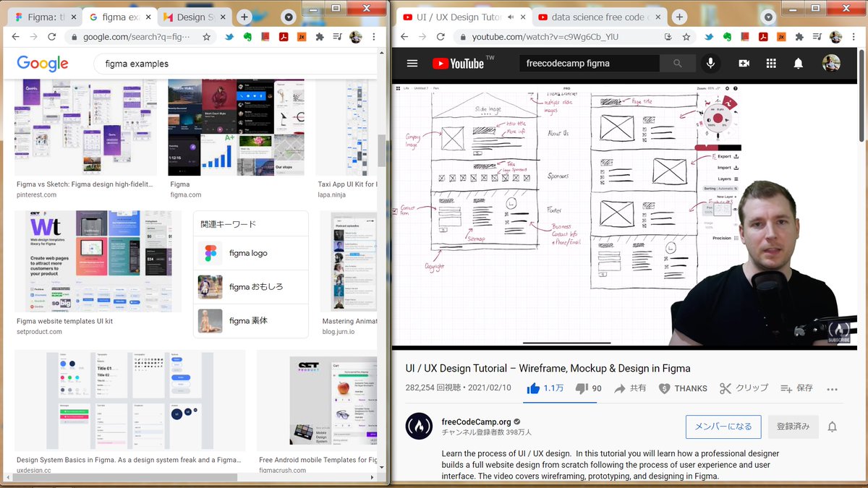Open extensions puzzle menu in YouTube window

[799, 37]
